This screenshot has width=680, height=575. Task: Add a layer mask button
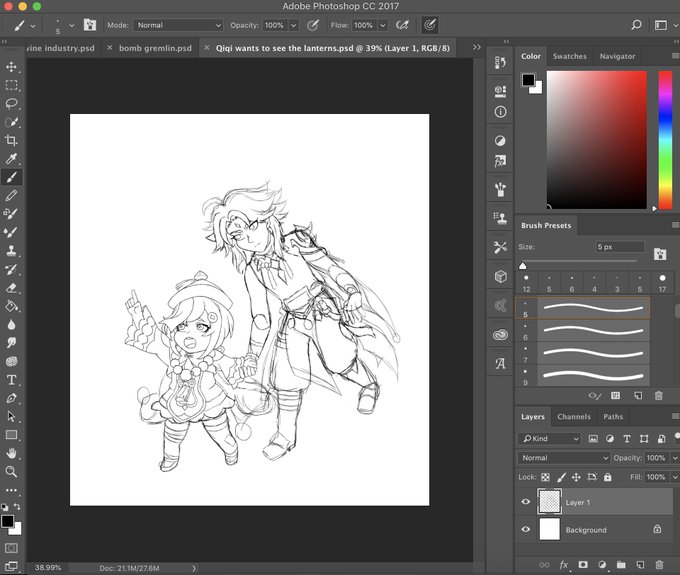[x=583, y=565]
